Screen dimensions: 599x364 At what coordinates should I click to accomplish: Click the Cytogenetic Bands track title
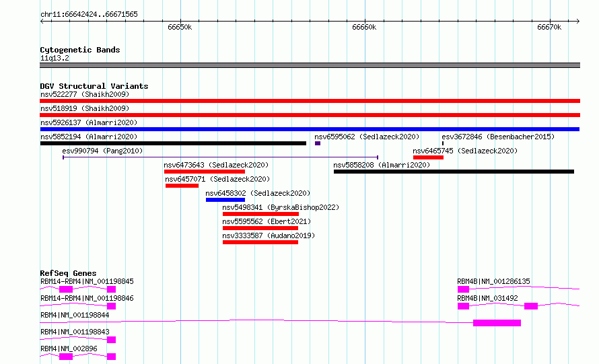click(80, 50)
